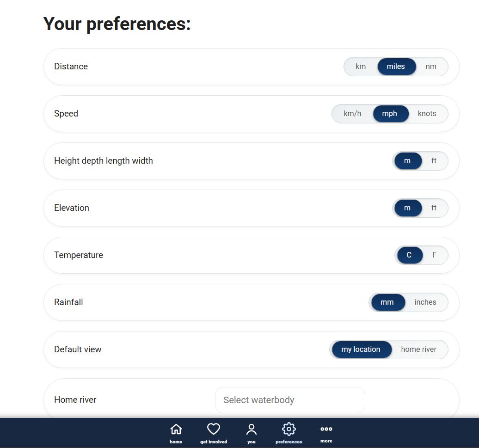Change elevation unit to ft

(x=434, y=208)
